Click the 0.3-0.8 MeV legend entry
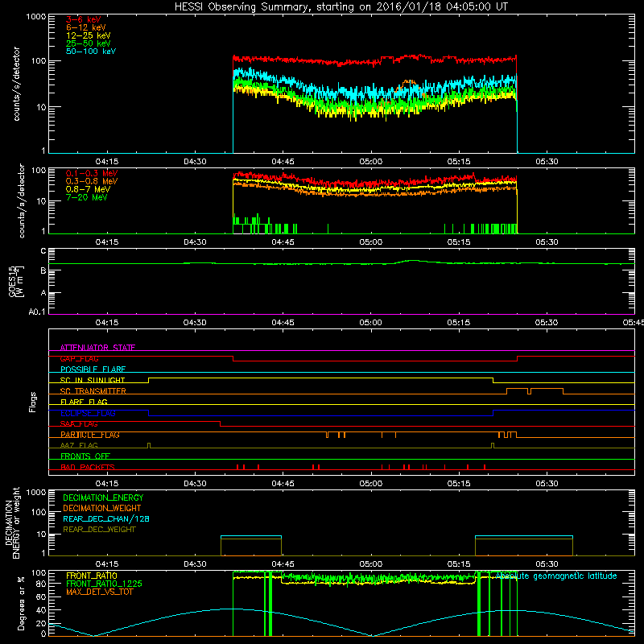The height and width of the screenshot is (644, 644). coord(92,181)
